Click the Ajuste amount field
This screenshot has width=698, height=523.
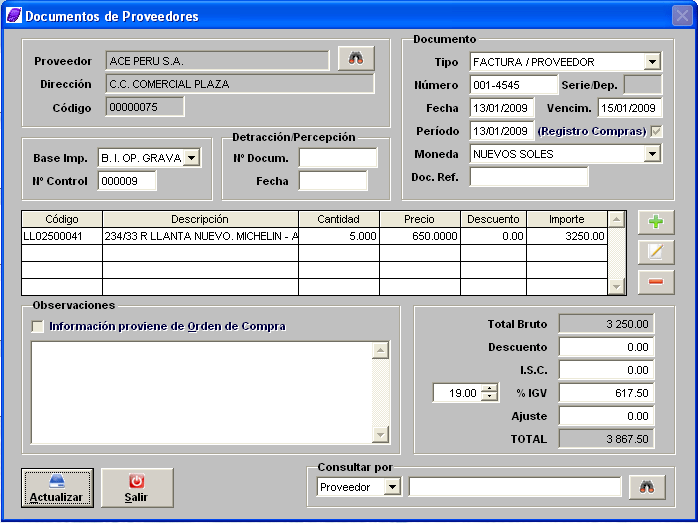pos(606,416)
